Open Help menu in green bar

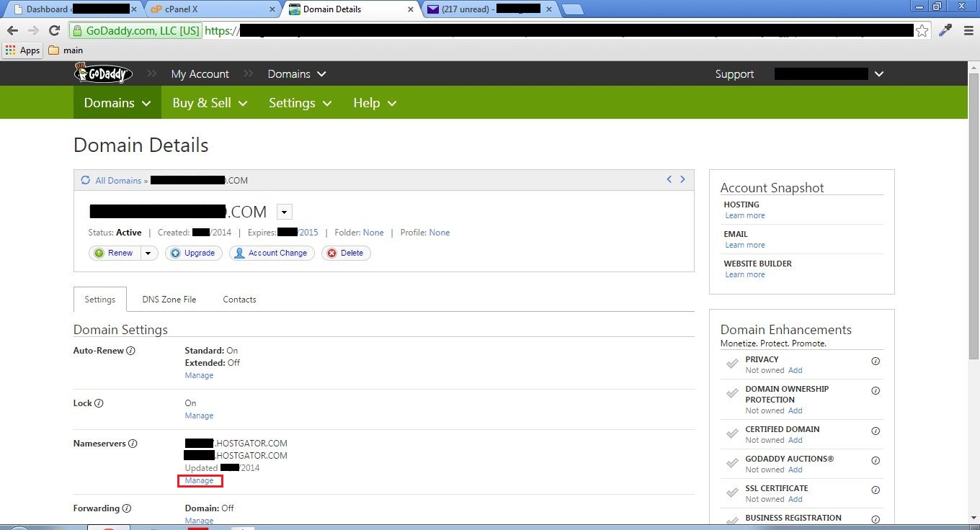[x=375, y=103]
